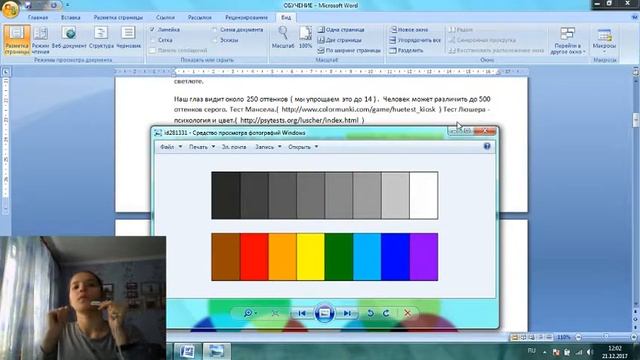This screenshot has width=640, height=360.
Task: Click the ruler toggle at scrollbar top
Action: 636,72
